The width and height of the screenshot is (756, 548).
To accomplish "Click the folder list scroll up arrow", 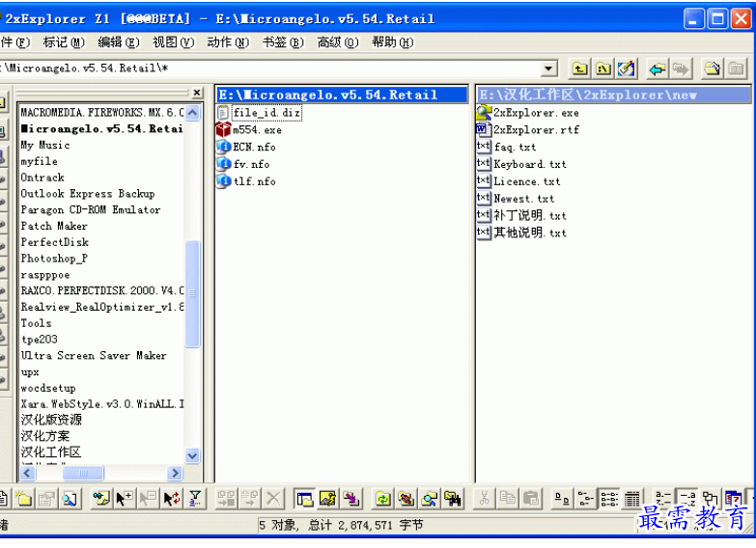I will (x=192, y=113).
